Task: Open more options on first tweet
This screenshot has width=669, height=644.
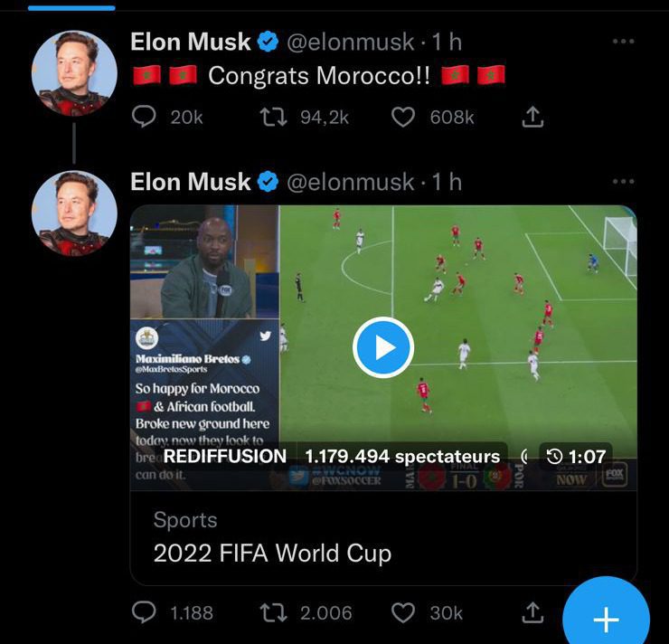Action: coord(623,42)
